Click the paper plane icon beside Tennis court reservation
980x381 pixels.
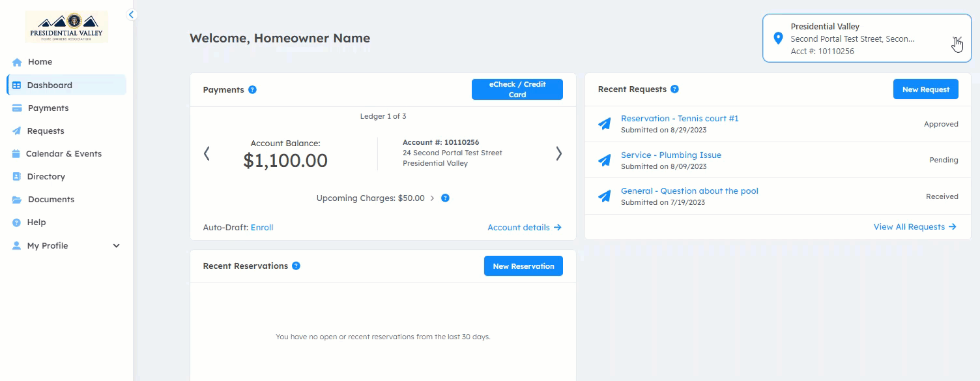click(x=605, y=123)
